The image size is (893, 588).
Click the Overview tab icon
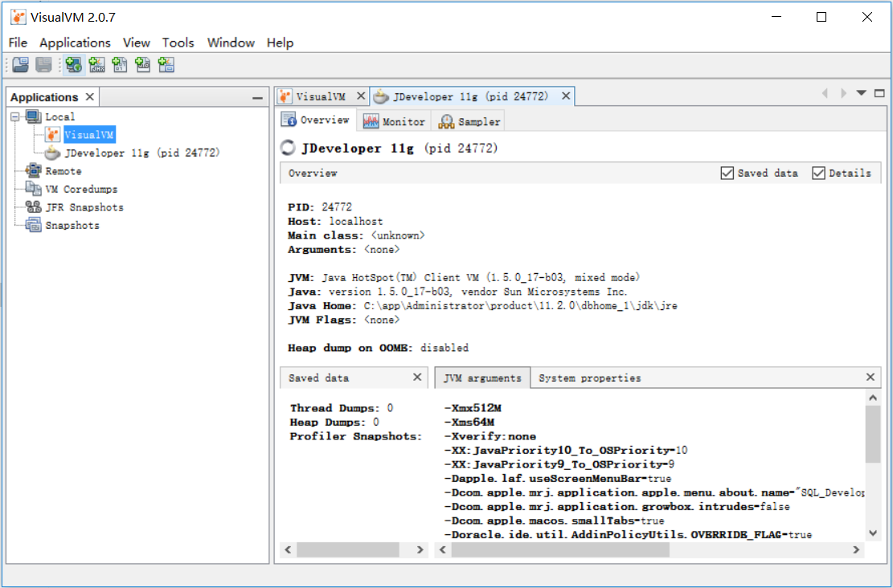coord(289,120)
